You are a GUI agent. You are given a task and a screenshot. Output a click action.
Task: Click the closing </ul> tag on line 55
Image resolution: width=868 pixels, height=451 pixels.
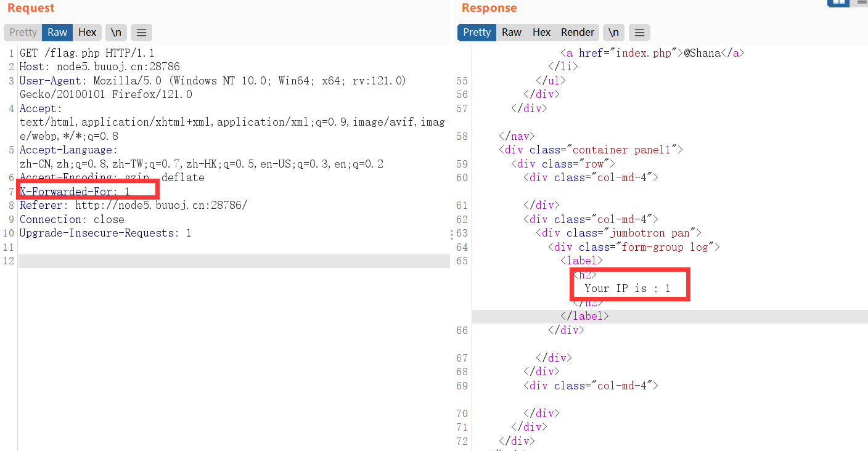click(551, 81)
